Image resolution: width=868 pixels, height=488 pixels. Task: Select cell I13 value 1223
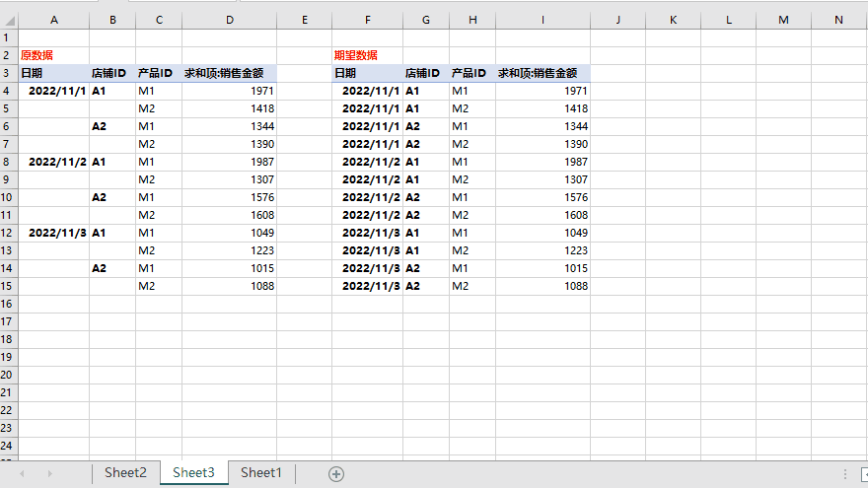543,250
